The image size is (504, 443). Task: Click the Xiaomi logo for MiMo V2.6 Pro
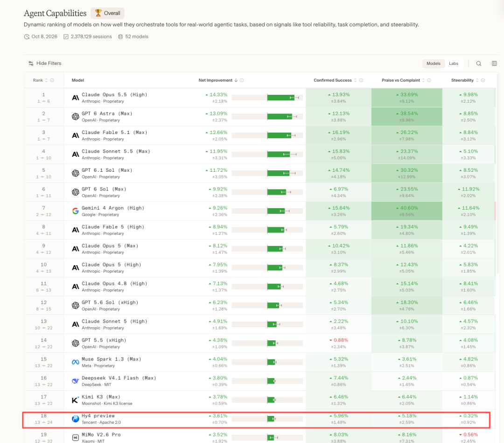76,437
